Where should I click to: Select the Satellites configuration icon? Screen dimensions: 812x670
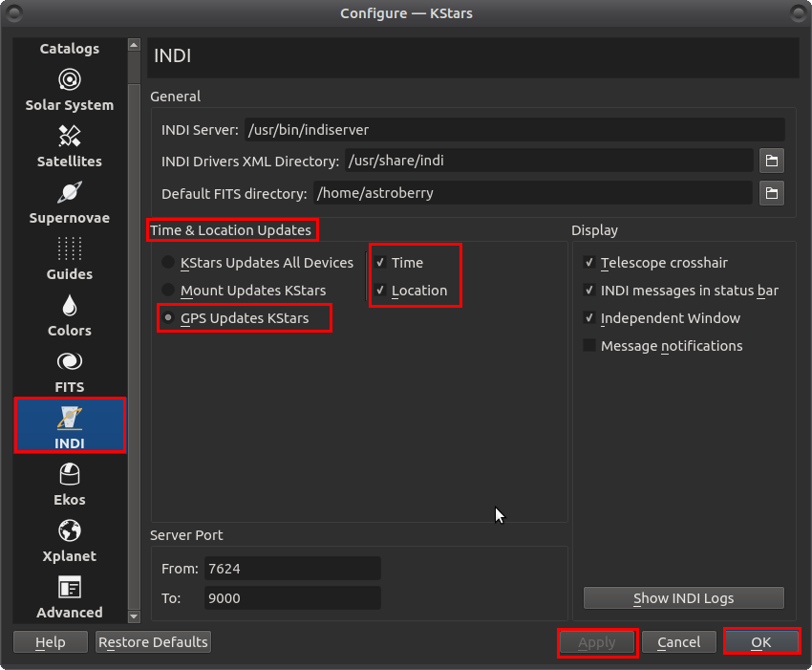click(69, 147)
